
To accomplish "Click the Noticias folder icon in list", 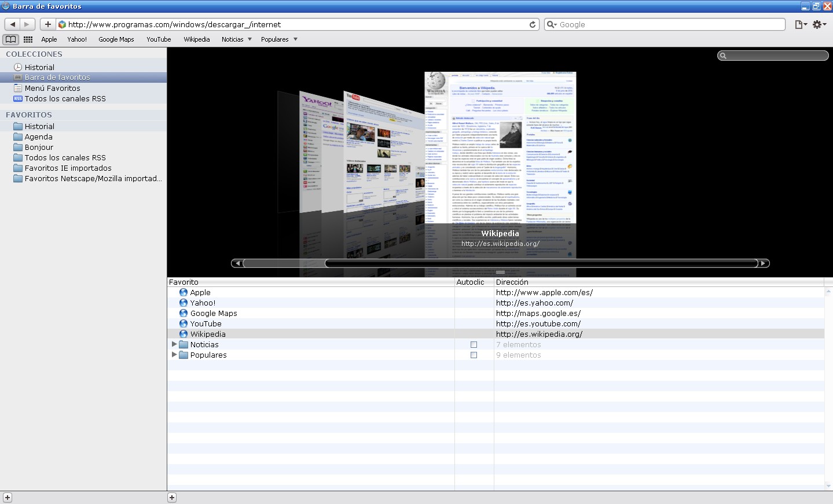I will [x=184, y=344].
